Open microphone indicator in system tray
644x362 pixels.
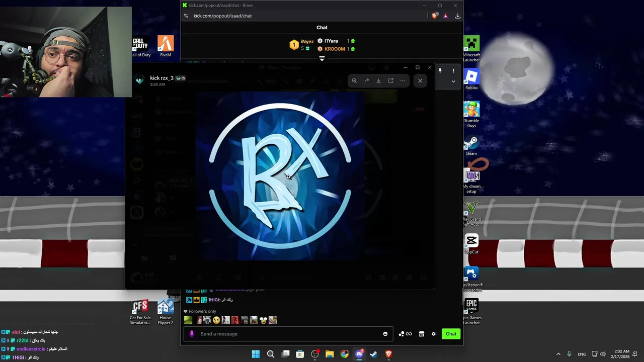tap(569, 354)
